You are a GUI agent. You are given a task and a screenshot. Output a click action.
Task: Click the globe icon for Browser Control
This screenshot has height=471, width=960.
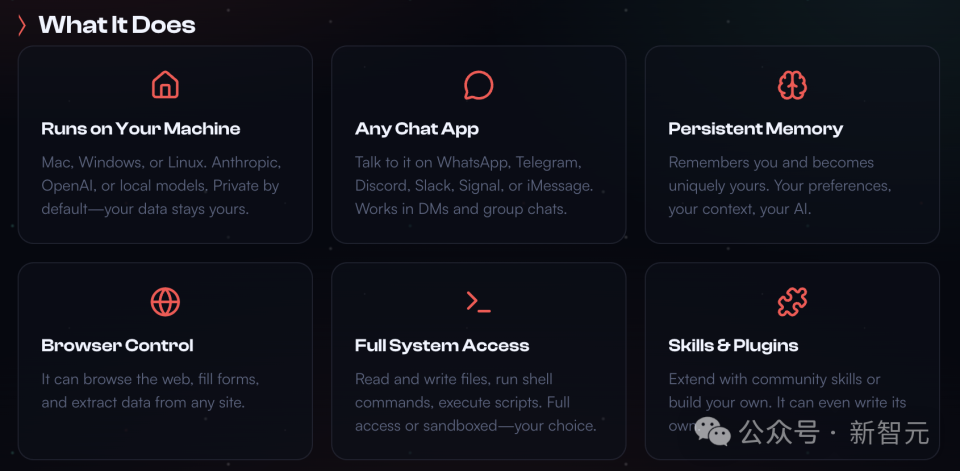(x=165, y=301)
